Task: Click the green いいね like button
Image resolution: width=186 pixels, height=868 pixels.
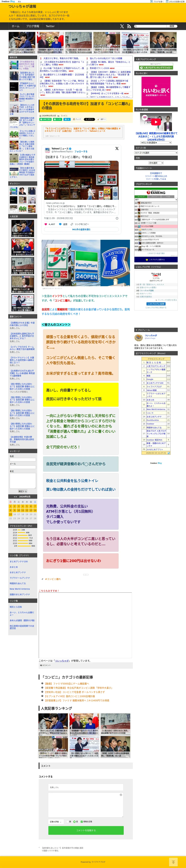Action: point(58,119)
